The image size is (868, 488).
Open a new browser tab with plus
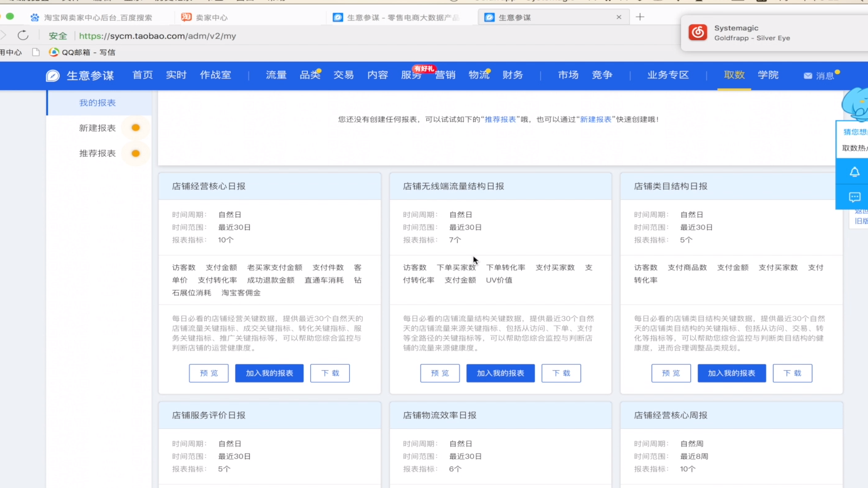point(640,17)
